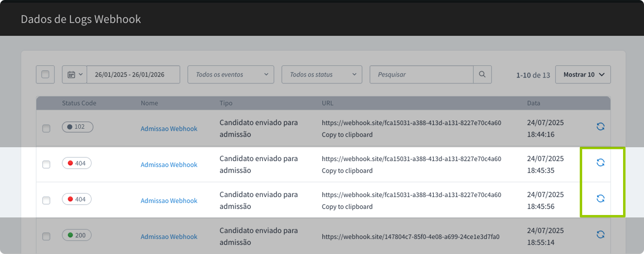Select the checkbox for the 18:45:35 log row
Viewport: 644px width, 254px height.
click(x=46, y=165)
